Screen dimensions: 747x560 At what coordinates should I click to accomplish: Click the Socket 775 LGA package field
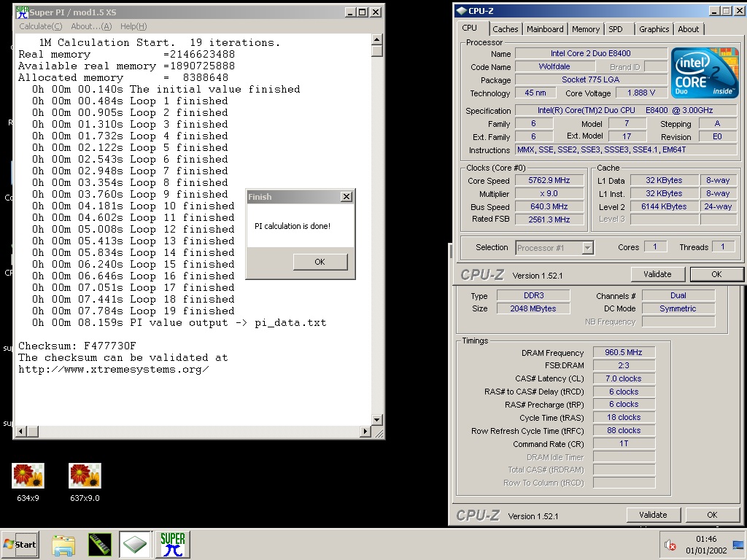point(591,79)
